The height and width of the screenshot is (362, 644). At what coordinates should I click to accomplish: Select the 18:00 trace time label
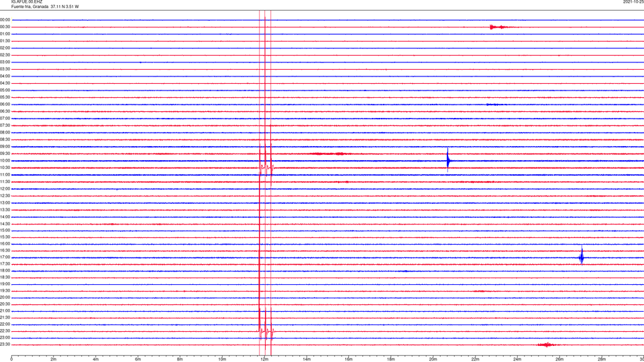[x=5, y=271]
